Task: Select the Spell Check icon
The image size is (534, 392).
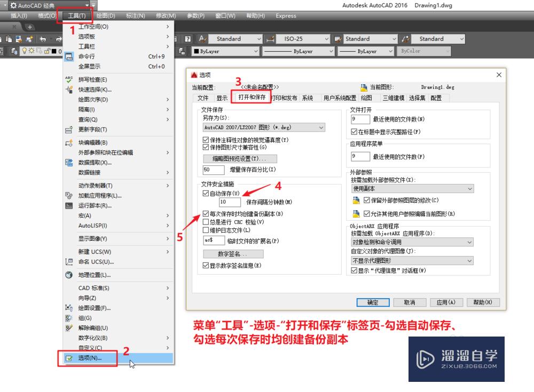Action: tap(69, 79)
